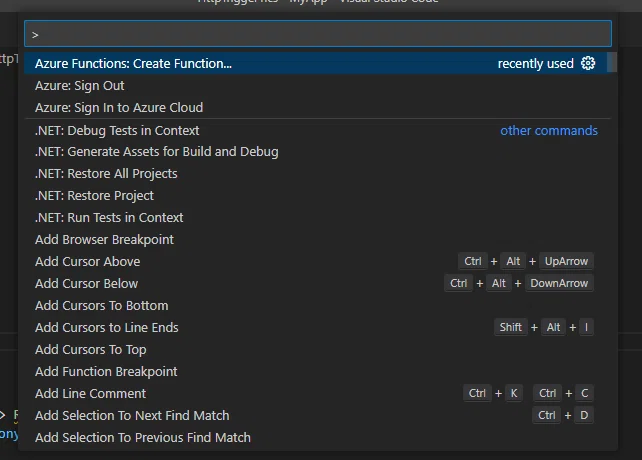Choose Add Selection To Previous Find Match
The image size is (642, 460).
(315, 437)
